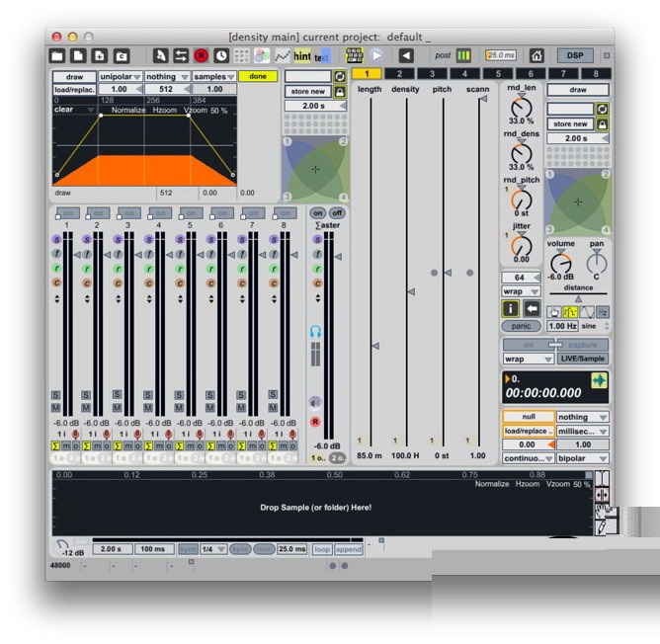Open the wrap dropdown beside LIVE/Sample
The width and height of the screenshot is (660, 644).
pos(528,360)
